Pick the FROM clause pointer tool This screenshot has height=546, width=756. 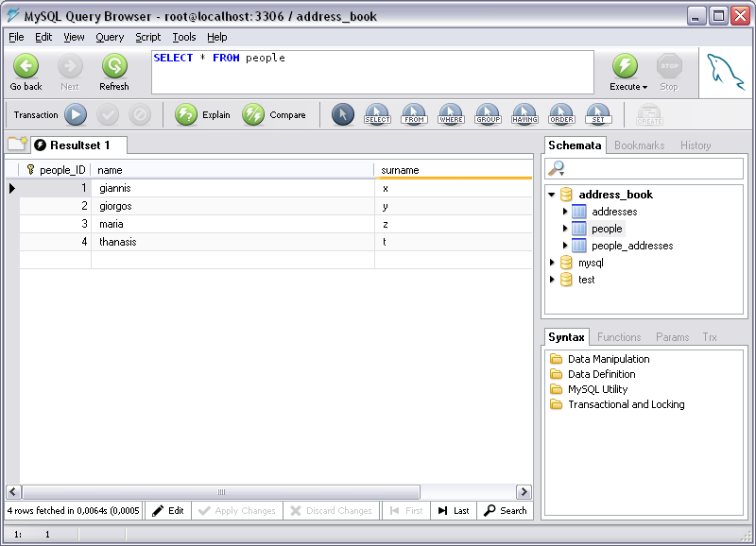[414, 114]
